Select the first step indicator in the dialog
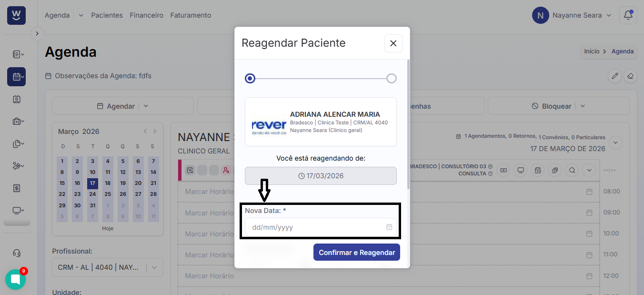Image resolution: width=644 pixels, height=295 pixels. (x=250, y=78)
